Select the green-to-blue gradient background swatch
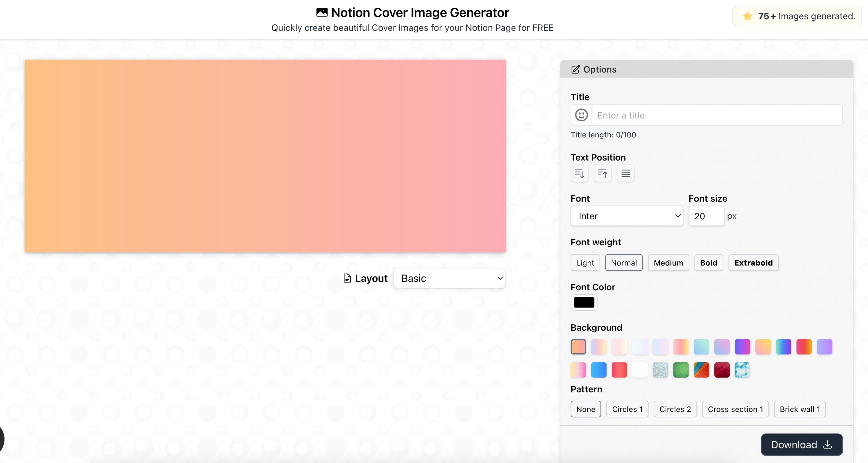This screenshot has width=868, height=463. coord(783,347)
